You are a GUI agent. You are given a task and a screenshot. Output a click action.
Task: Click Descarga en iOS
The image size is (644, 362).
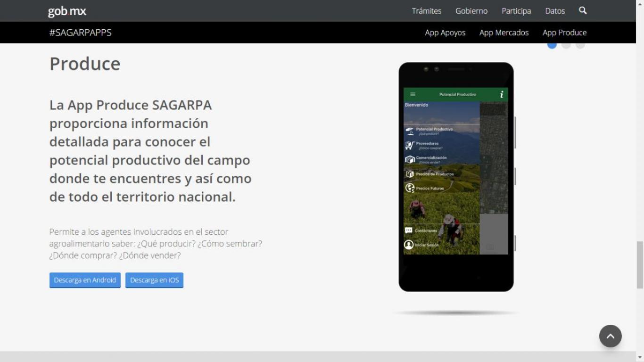154,280
